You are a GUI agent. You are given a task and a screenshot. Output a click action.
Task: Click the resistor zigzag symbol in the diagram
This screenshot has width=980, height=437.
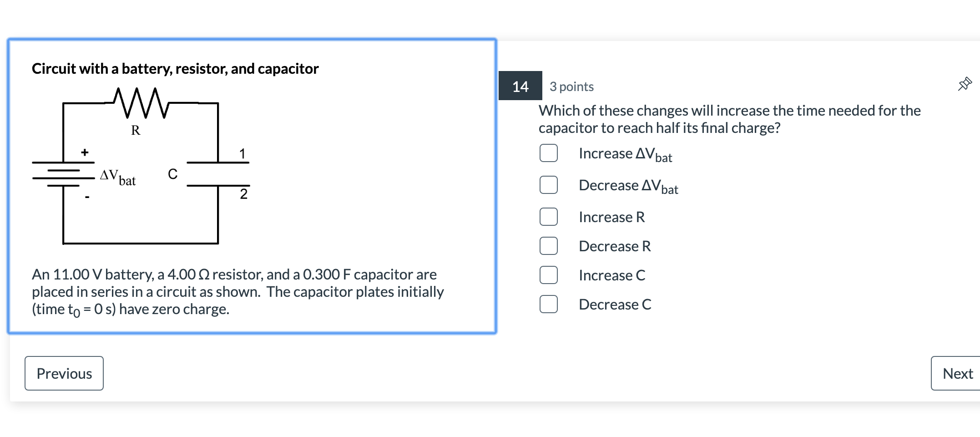pyautogui.click(x=137, y=103)
